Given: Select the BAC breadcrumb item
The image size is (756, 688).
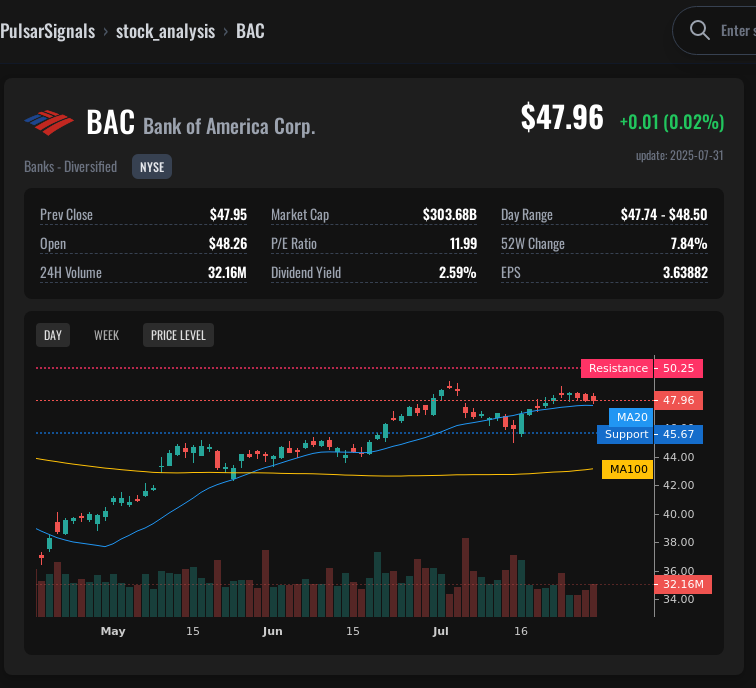Looking at the screenshot, I should (250, 31).
